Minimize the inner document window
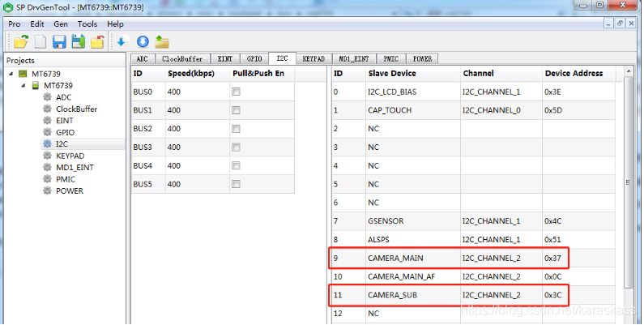Screen dimensions: 644x325 coord(608,24)
